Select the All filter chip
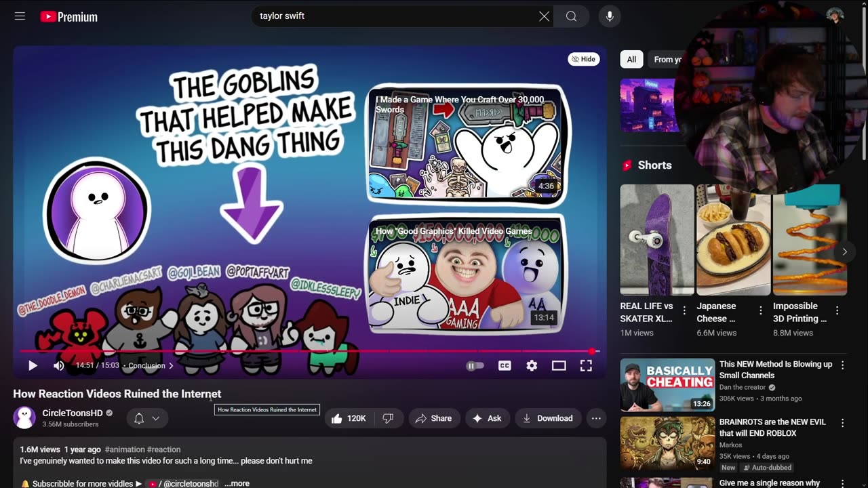 pyautogui.click(x=631, y=60)
